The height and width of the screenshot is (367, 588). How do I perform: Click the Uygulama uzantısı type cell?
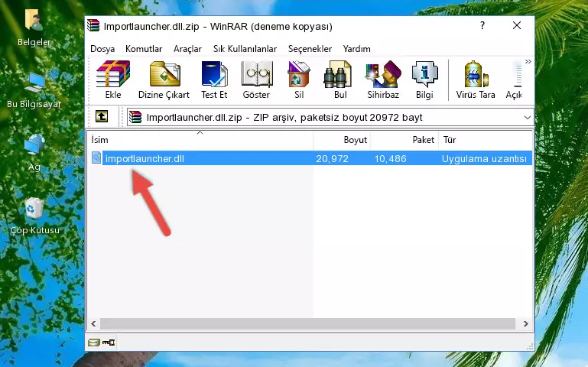[x=484, y=158]
